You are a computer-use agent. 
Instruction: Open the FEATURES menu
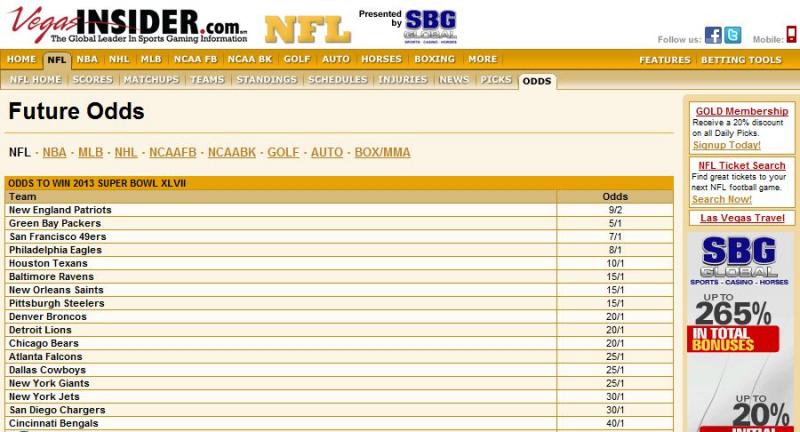tap(664, 60)
